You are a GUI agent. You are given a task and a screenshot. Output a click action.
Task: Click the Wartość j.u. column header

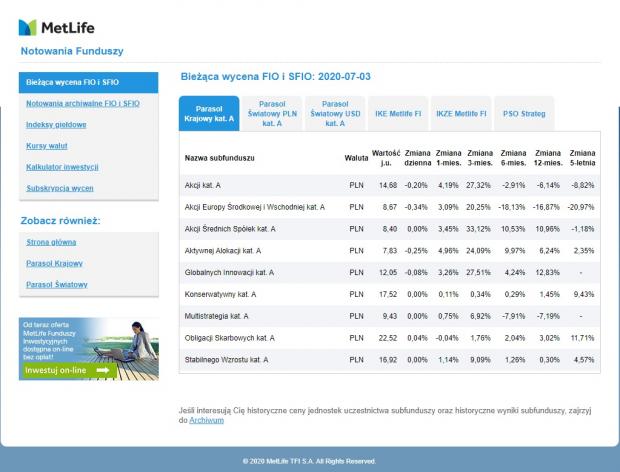tap(386, 158)
